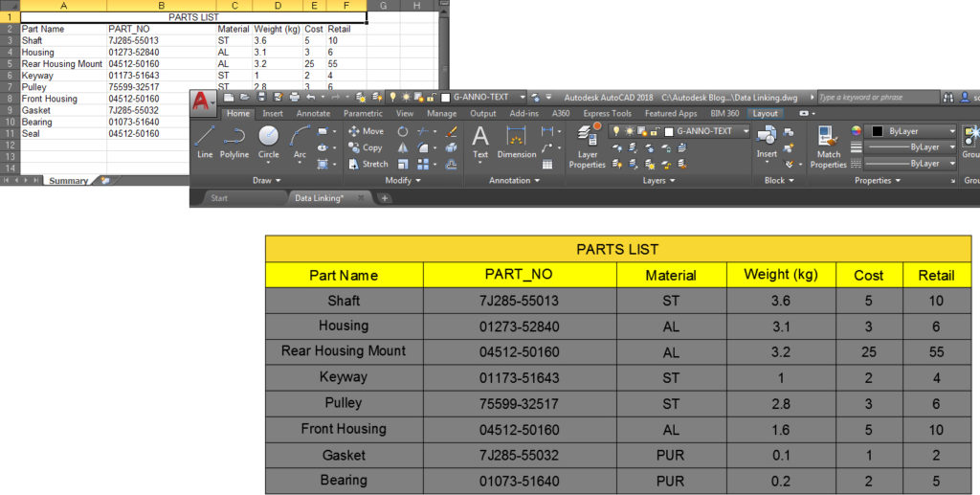The image size is (980, 495).
Task: Open the Layout contextual tab
Action: pos(765,114)
